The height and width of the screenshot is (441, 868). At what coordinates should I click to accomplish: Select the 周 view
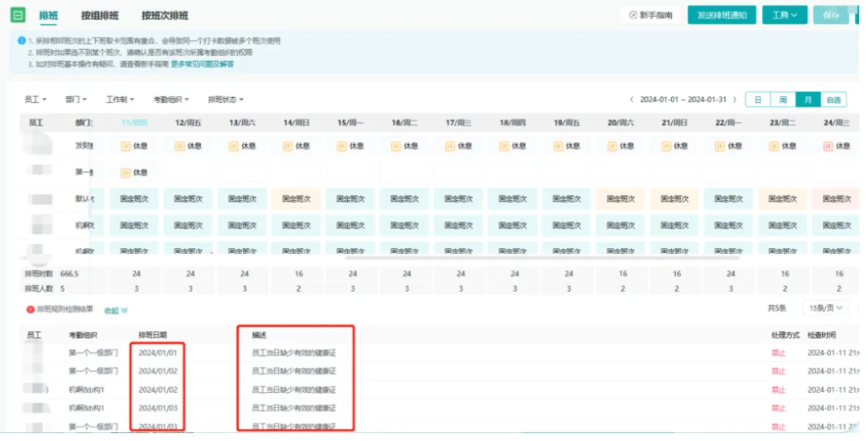pos(783,100)
